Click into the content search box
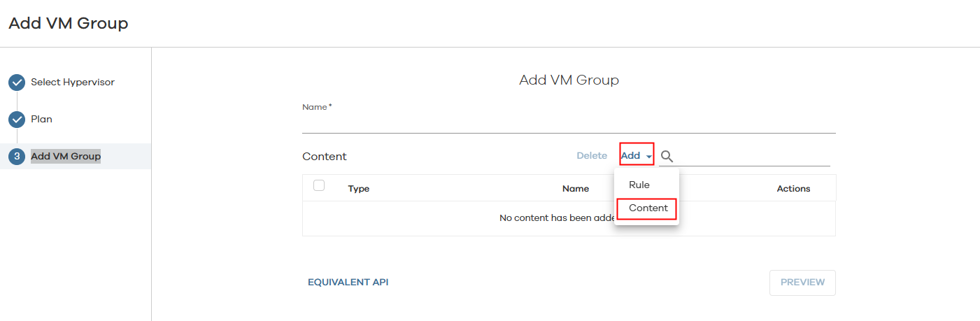The height and width of the screenshot is (321, 980). (x=752, y=156)
